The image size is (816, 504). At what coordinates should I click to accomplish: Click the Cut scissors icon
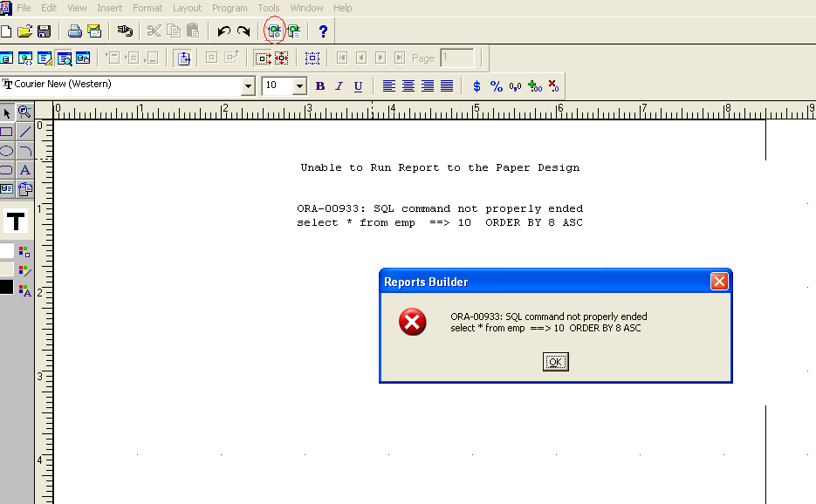tap(154, 31)
